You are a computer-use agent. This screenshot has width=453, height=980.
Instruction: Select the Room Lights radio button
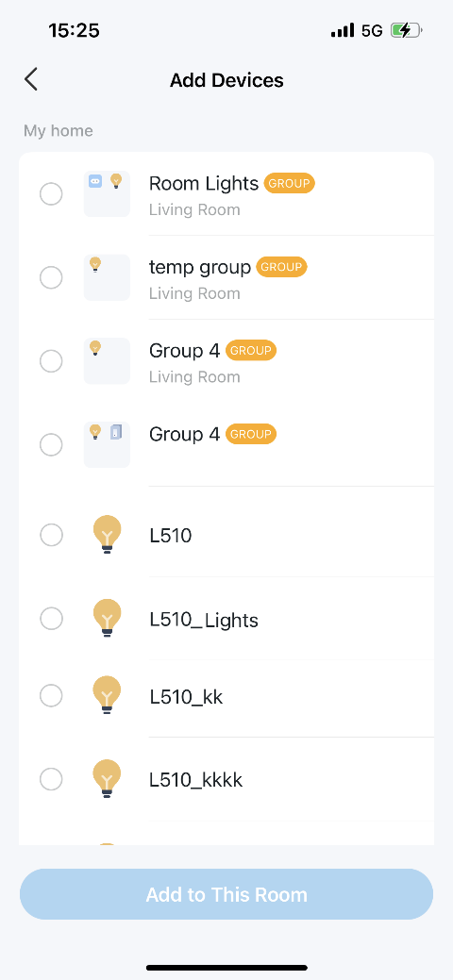[x=51, y=193]
